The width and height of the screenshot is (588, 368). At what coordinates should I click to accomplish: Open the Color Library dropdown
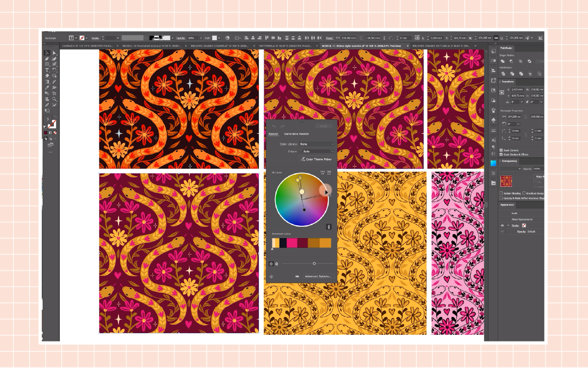(x=317, y=144)
